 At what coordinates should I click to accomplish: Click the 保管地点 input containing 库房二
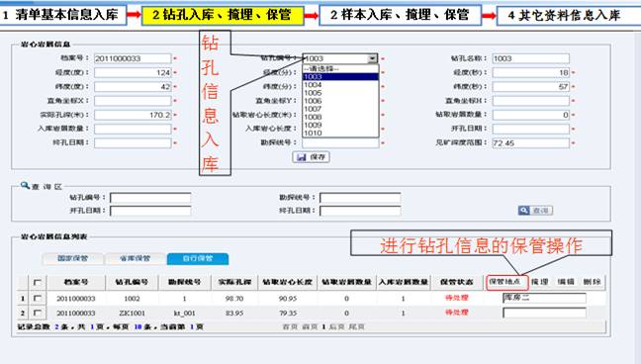(544, 298)
